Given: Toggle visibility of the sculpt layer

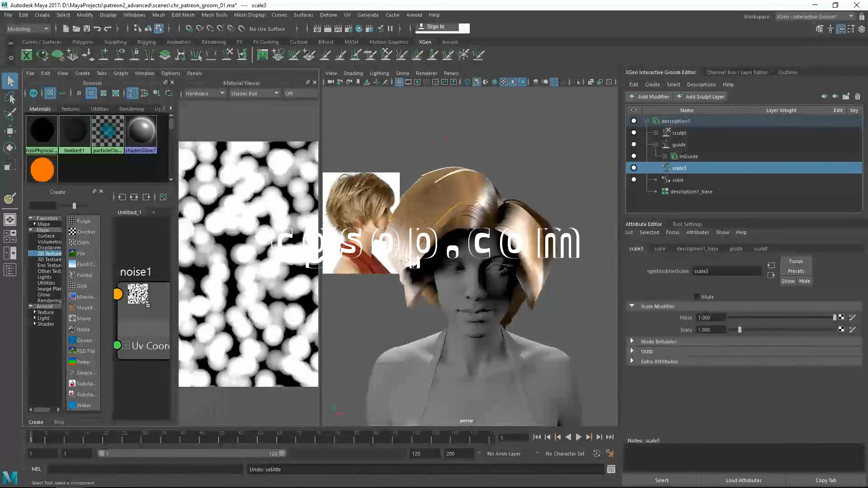Looking at the screenshot, I should click(x=634, y=133).
